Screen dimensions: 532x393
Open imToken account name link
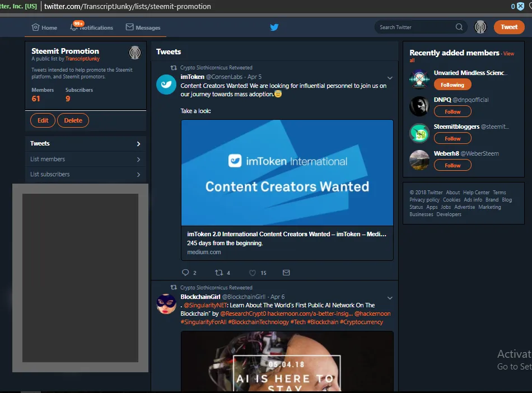[x=193, y=77]
